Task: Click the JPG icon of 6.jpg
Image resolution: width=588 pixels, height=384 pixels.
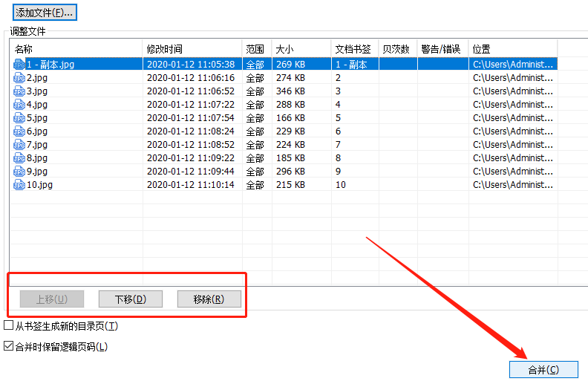Action: (19, 131)
